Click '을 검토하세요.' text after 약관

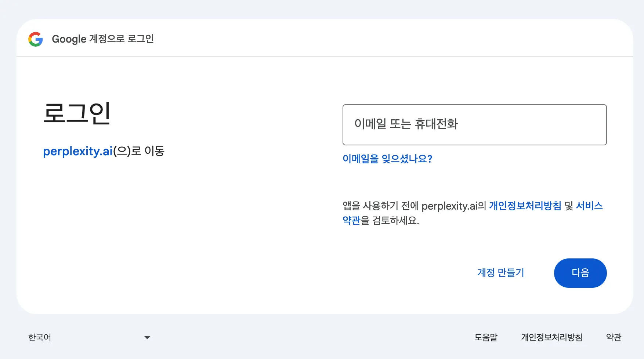pos(390,221)
